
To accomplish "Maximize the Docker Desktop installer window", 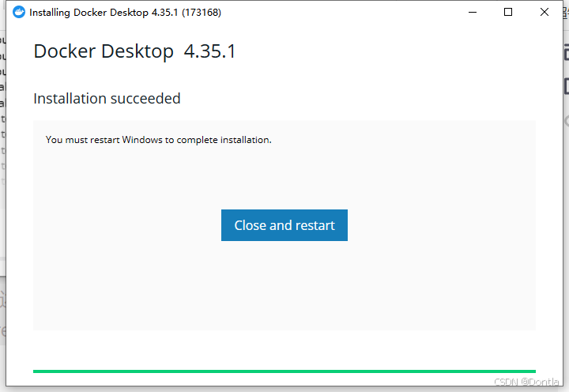I will (508, 12).
